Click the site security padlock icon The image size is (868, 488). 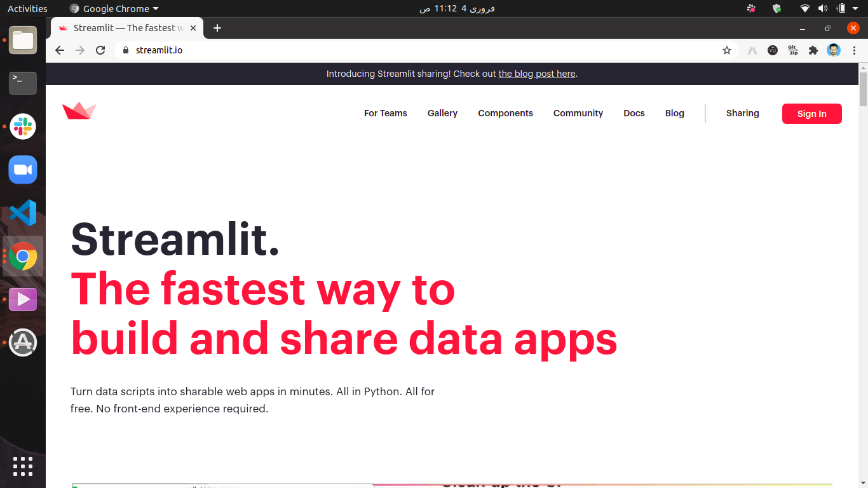click(127, 50)
